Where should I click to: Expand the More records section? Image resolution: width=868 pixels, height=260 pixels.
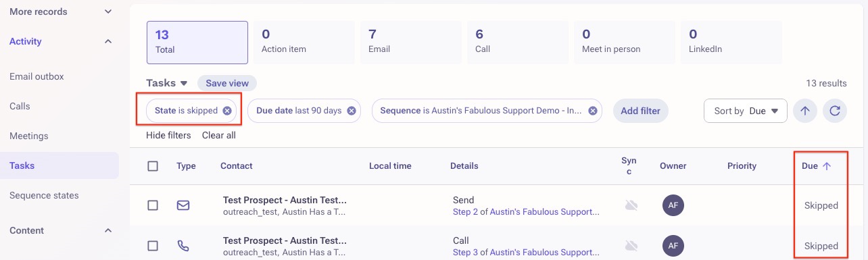click(108, 12)
